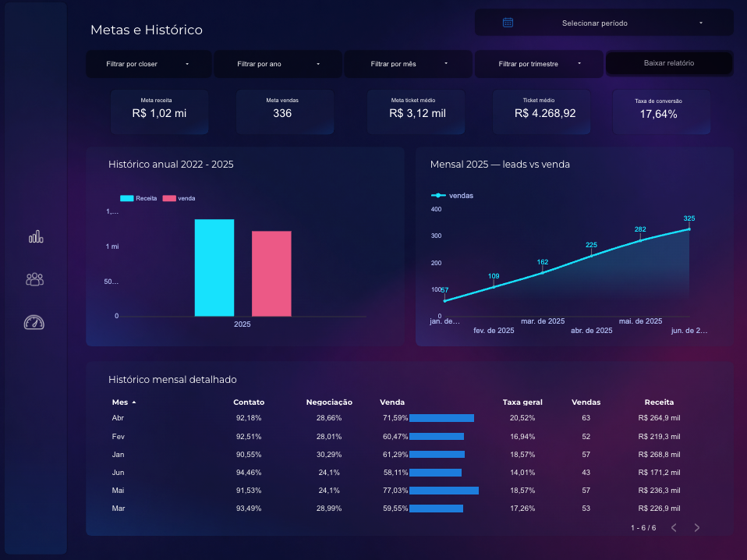Viewport: 747px width, 560px height.
Task: Click the 1 - 6 / 6 pagination text
Action: (x=643, y=528)
